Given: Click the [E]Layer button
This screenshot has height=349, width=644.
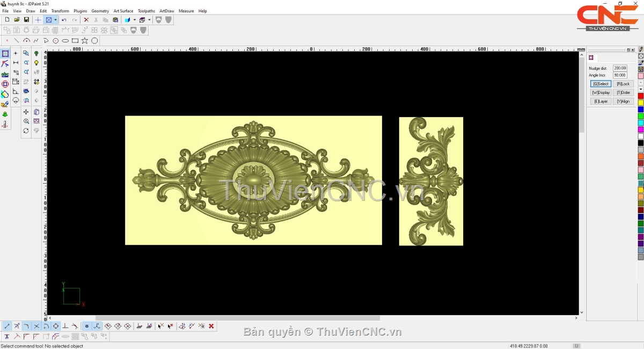Looking at the screenshot, I should 601,101.
